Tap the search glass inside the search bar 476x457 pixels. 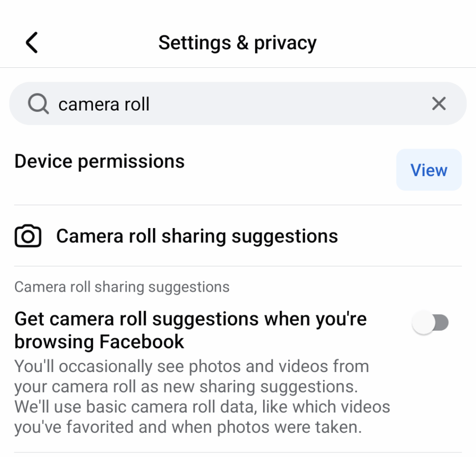[x=38, y=104]
